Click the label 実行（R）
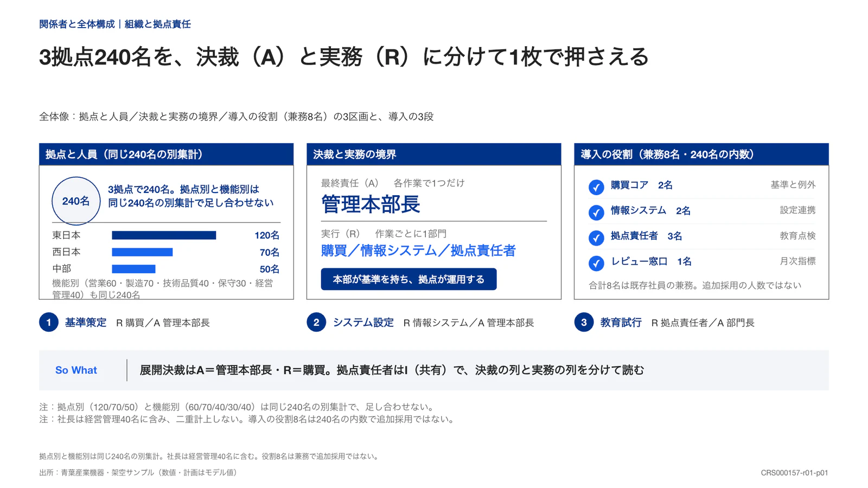The width and height of the screenshot is (868, 488). click(341, 234)
